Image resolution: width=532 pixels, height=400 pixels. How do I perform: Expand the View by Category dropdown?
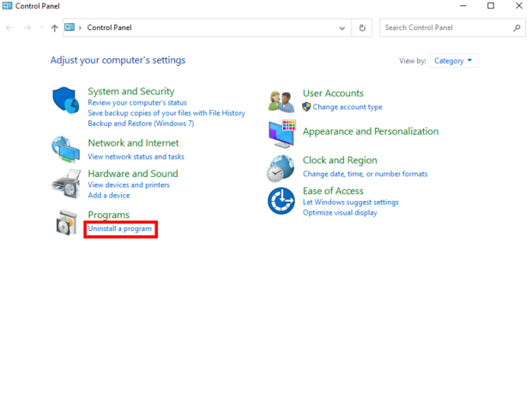[453, 61]
